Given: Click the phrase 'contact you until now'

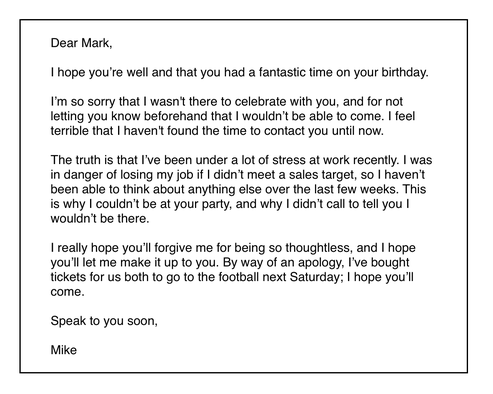Looking at the screenshot, I should (x=323, y=131).
